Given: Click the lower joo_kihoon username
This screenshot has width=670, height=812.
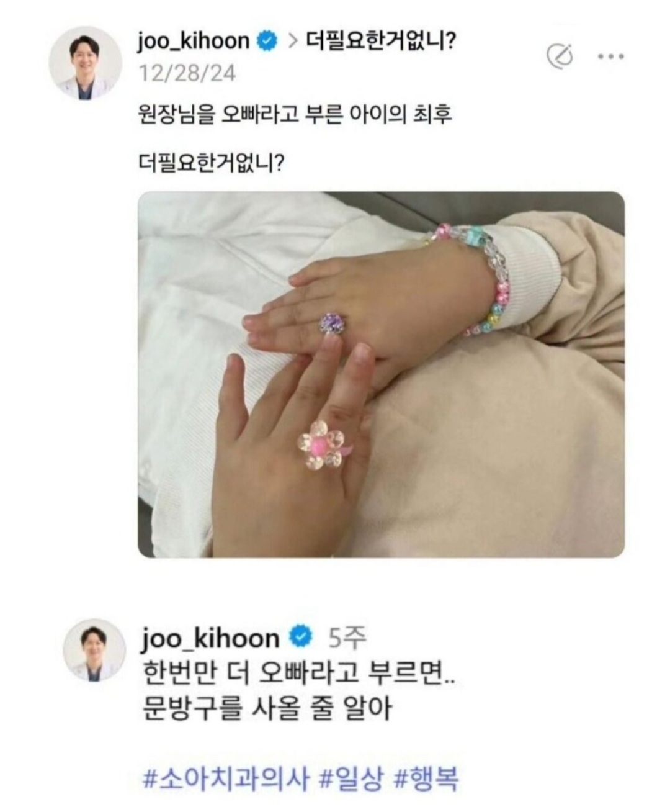Looking at the screenshot, I should 210,638.
